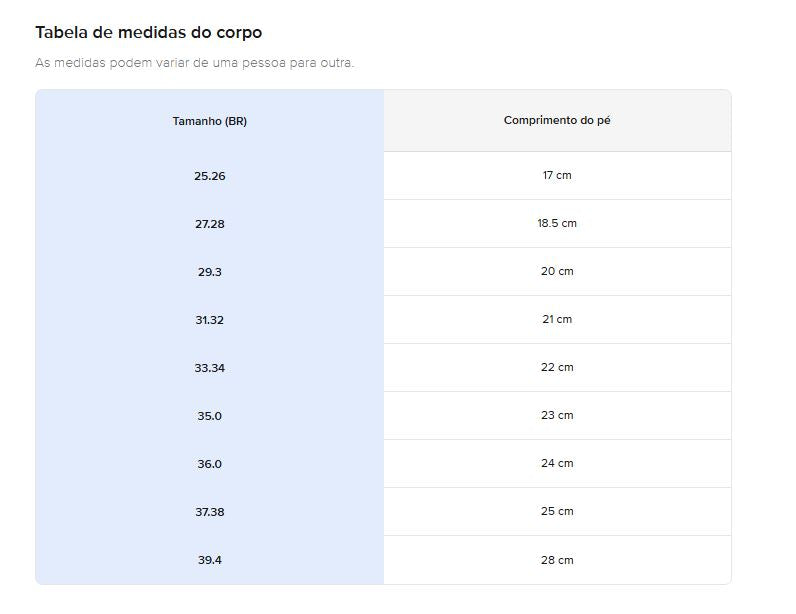This screenshot has height=614, width=796.
Task: Click the size 39.4 cell
Action: (209, 560)
